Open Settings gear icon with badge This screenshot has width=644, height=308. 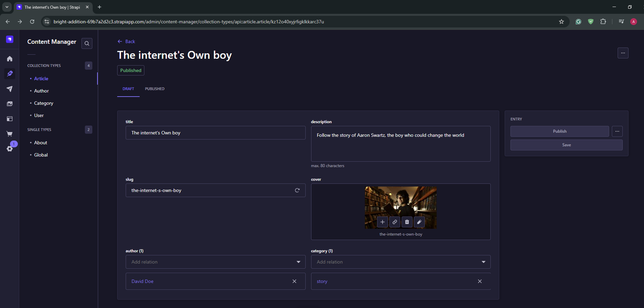10,149
